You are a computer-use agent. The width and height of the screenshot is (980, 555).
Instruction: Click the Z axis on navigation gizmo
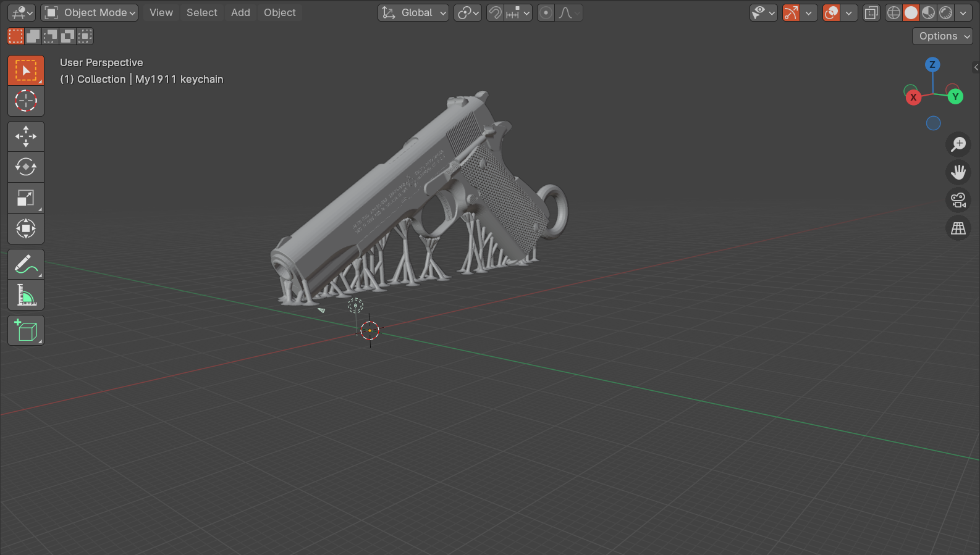click(932, 64)
